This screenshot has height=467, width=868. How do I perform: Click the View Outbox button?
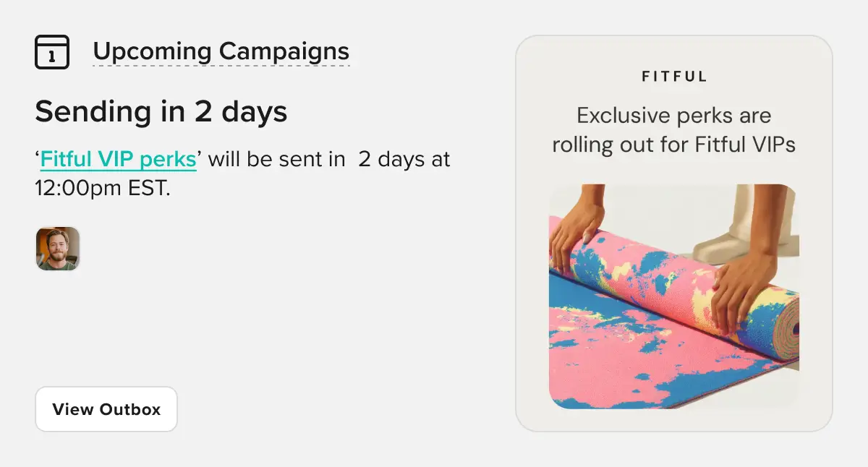coord(106,409)
